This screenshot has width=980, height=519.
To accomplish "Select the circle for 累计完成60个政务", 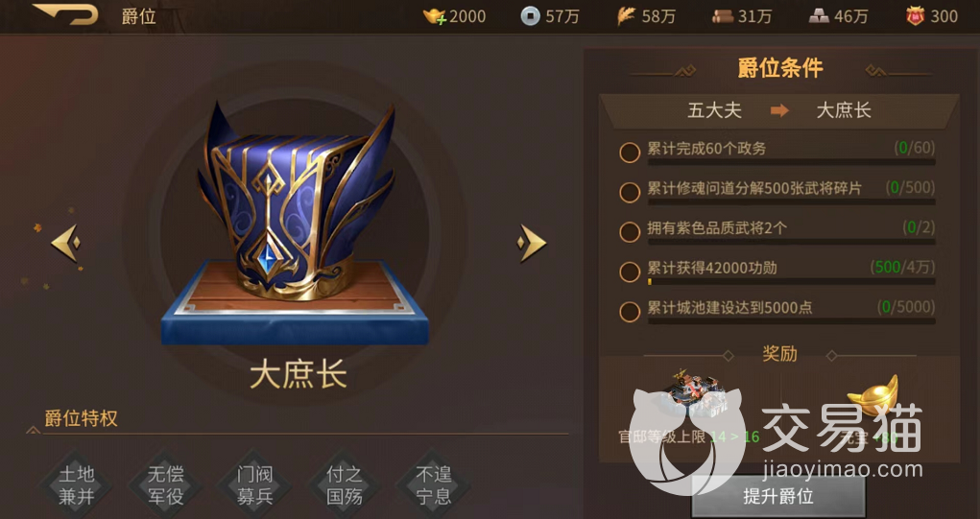I will coord(630,153).
